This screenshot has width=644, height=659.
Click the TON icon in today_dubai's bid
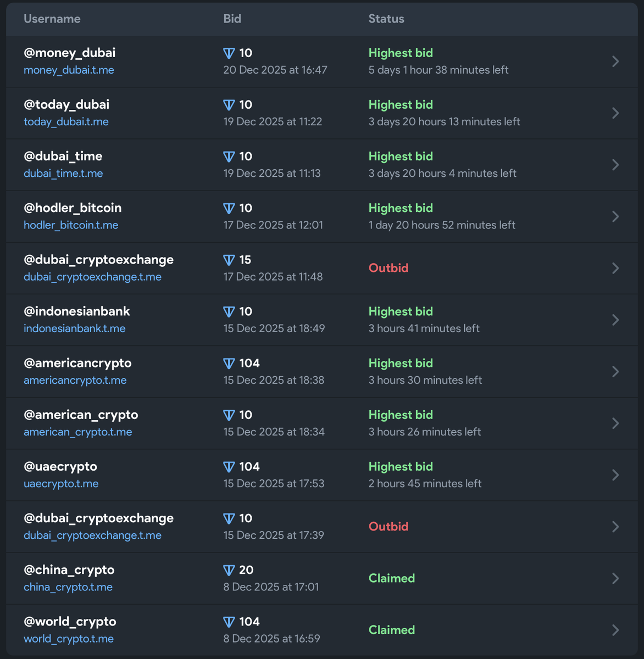pyautogui.click(x=229, y=105)
